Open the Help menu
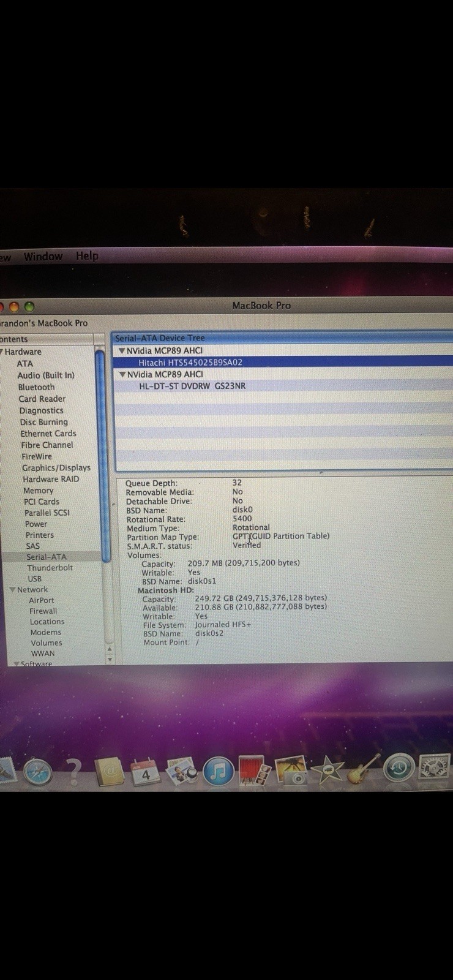 pyautogui.click(x=87, y=255)
